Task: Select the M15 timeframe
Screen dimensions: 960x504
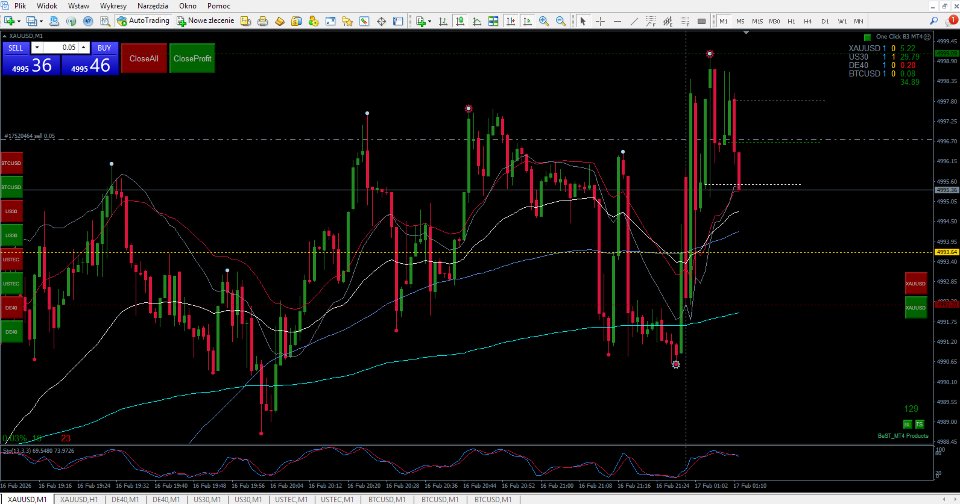Action: click(757, 21)
